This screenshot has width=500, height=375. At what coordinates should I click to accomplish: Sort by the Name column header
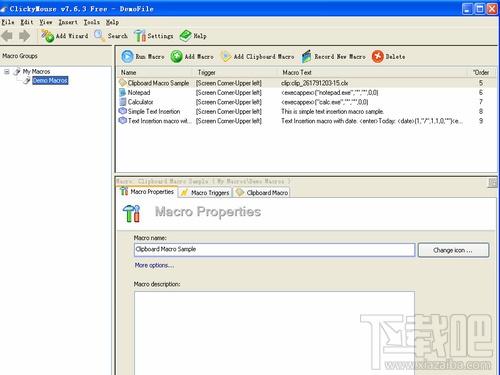coord(155,72)
